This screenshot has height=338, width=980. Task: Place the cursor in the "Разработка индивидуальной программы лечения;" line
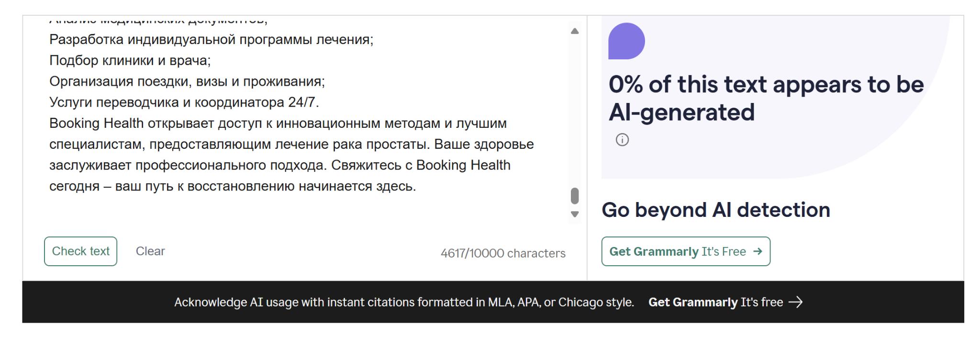[211, 39]
